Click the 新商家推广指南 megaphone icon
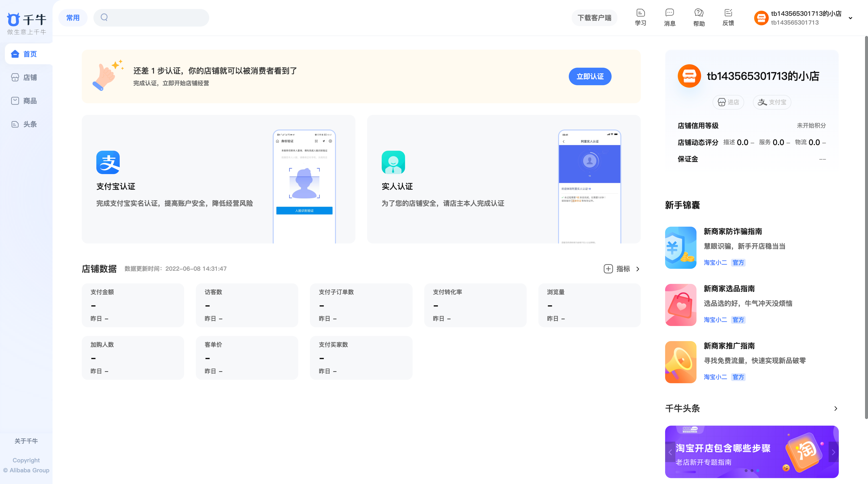Viewport: 868px width, 484px height. pos(681,362)
